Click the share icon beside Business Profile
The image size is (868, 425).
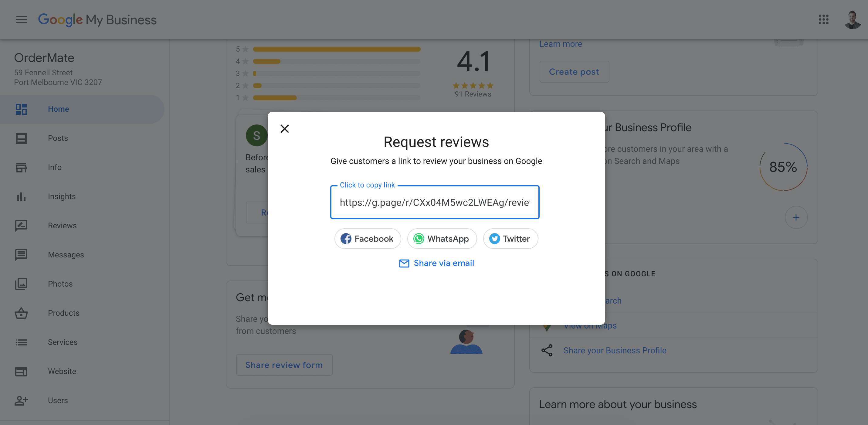547,351
